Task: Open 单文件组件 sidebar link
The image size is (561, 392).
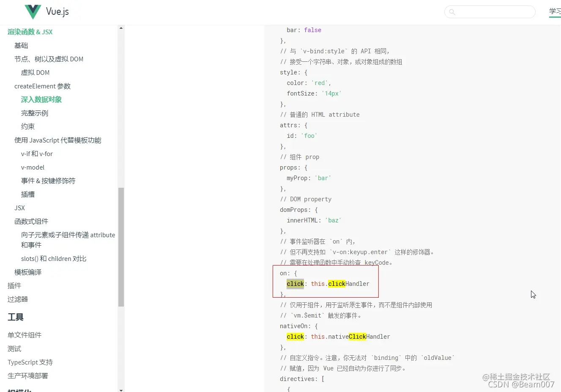Action: pos(25,335)
